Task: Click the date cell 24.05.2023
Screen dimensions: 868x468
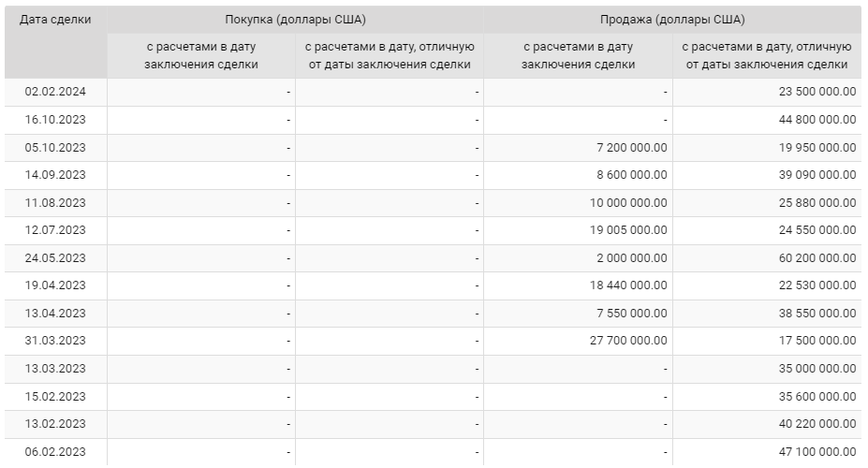Action: [x=55, y=258]
